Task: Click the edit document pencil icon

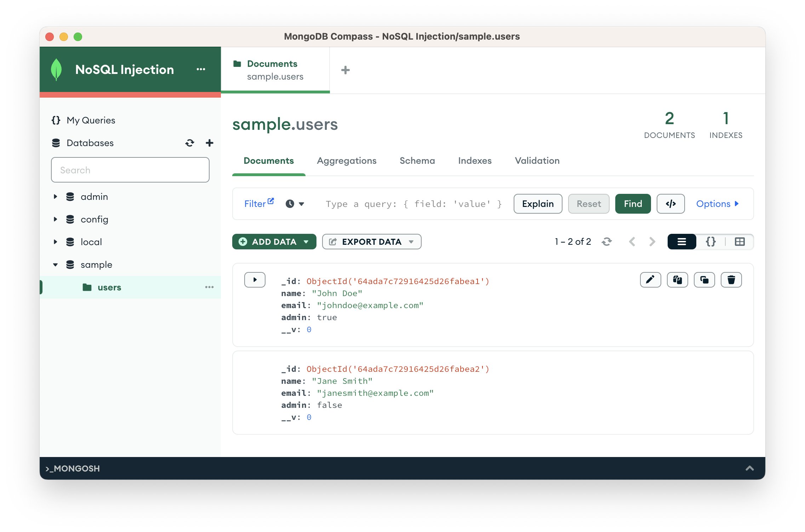Action: coord(650,280)
